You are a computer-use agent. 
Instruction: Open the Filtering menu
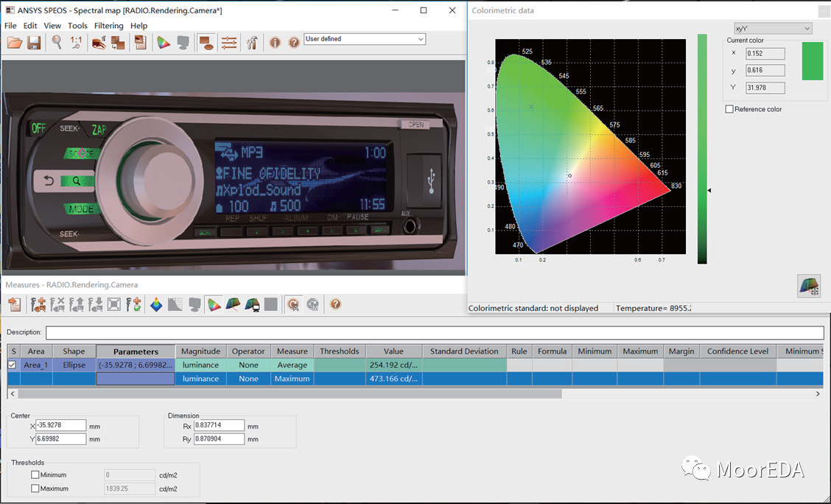pos(108,26)
